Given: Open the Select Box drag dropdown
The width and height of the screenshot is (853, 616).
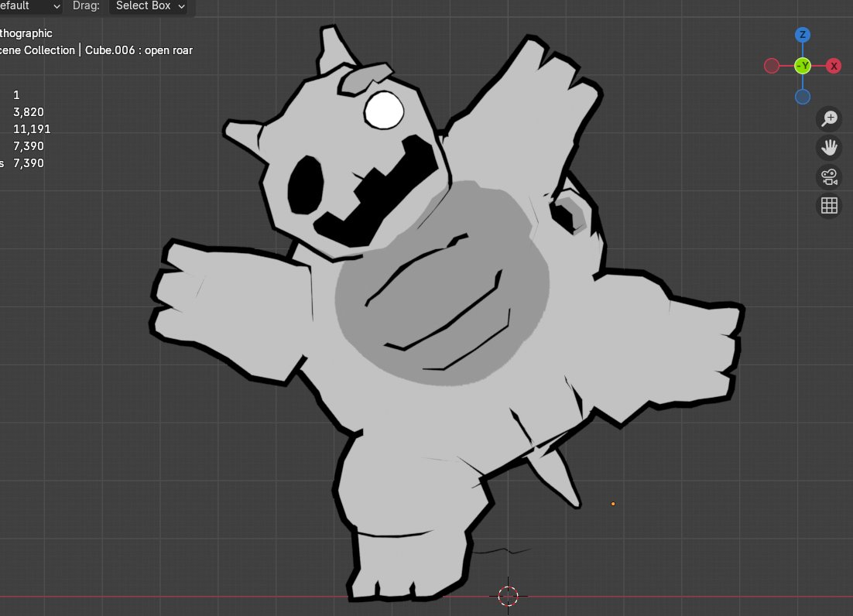Looking at the screenshot, I should pyautogui.click(x=149, y=6).
